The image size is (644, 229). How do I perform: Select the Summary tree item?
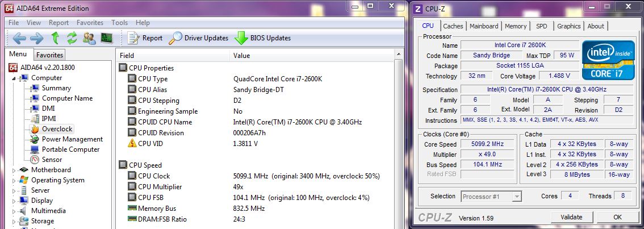tap(56, 88)
